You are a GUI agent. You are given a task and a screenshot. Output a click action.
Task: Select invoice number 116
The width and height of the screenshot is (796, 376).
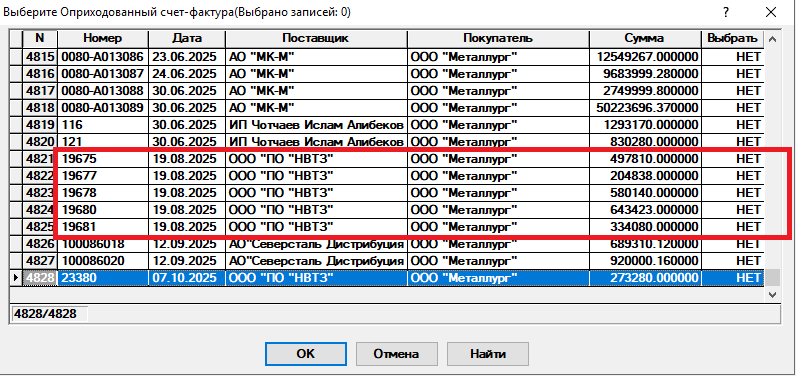point(103,125)
